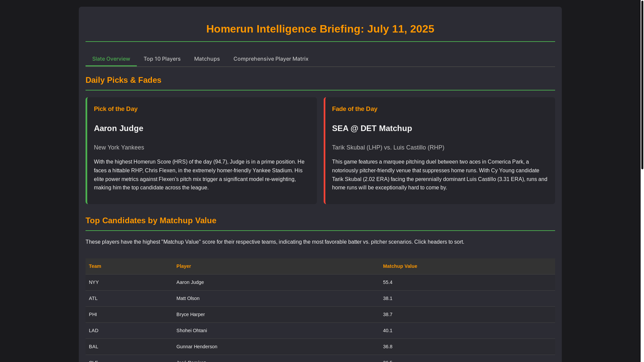Sort table by Team column header
This screenshot has height=362, width=644.
coord(129,266)
